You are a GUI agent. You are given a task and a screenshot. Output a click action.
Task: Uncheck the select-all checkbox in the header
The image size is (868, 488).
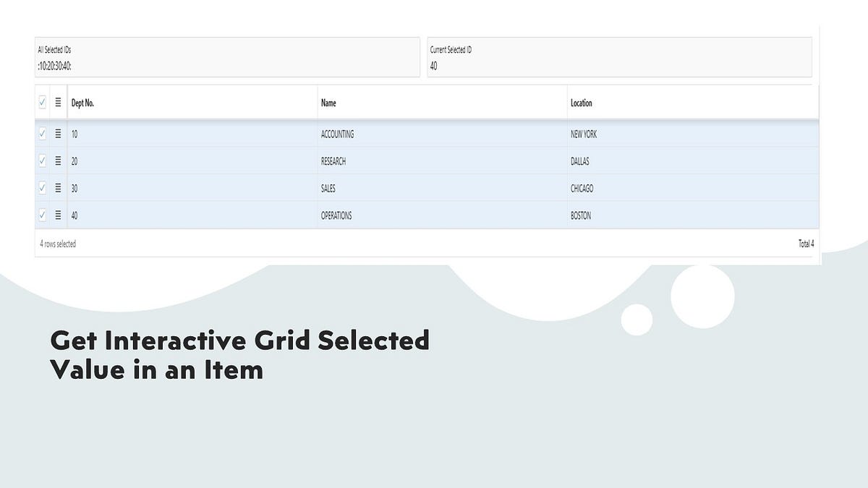[41, 102]
